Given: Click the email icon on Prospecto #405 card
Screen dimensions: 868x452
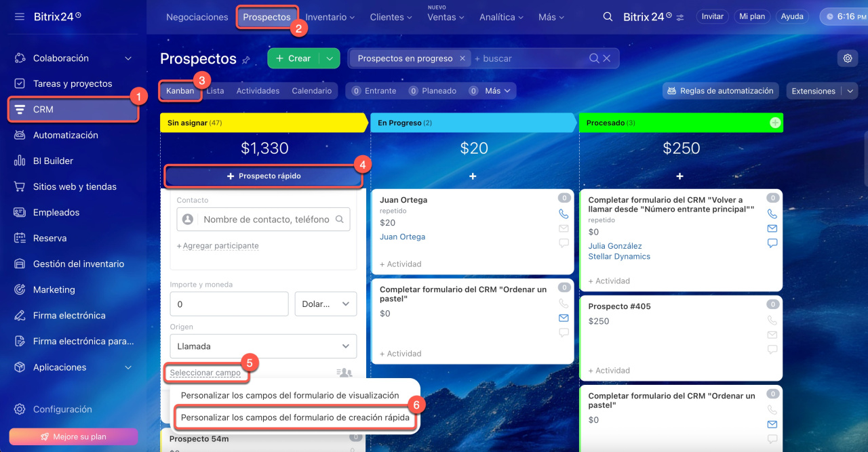Looking at the screenshot, I should pos(772,335).
